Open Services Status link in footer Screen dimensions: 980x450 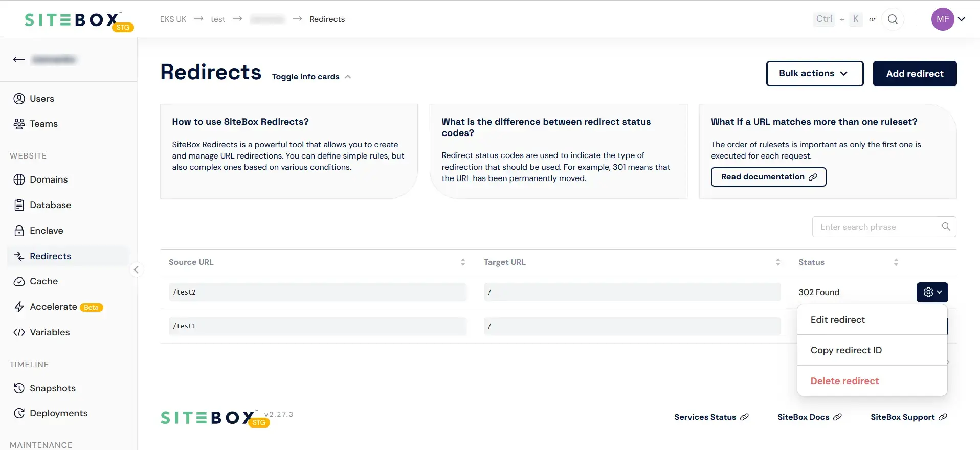point(711,417)
